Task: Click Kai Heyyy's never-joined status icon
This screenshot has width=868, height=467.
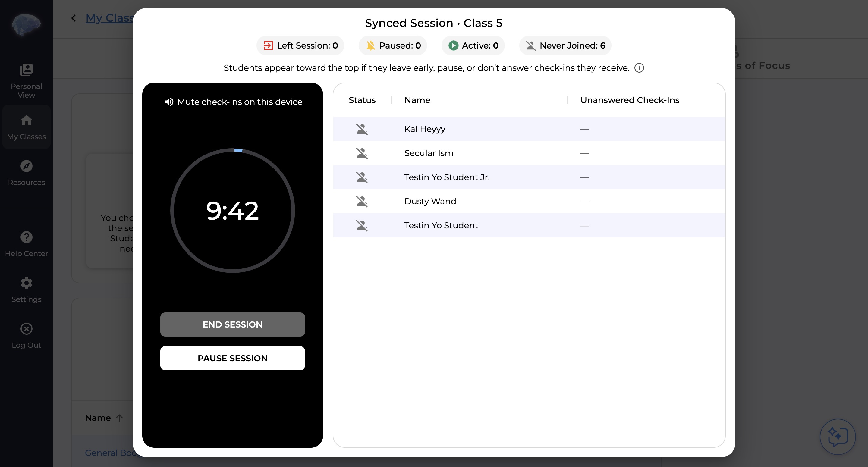Action: click(x=362, y=129)
